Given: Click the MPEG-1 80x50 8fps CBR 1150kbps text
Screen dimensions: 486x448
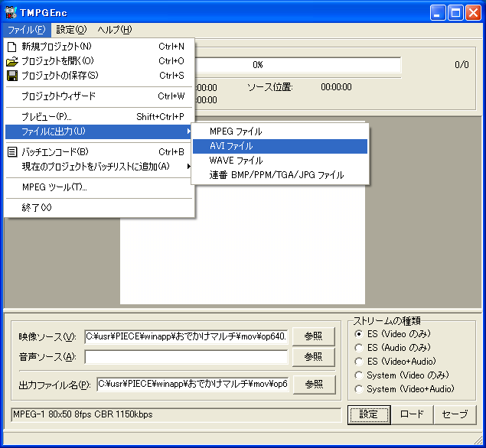Looking at the screenshot, I should 83,414.
